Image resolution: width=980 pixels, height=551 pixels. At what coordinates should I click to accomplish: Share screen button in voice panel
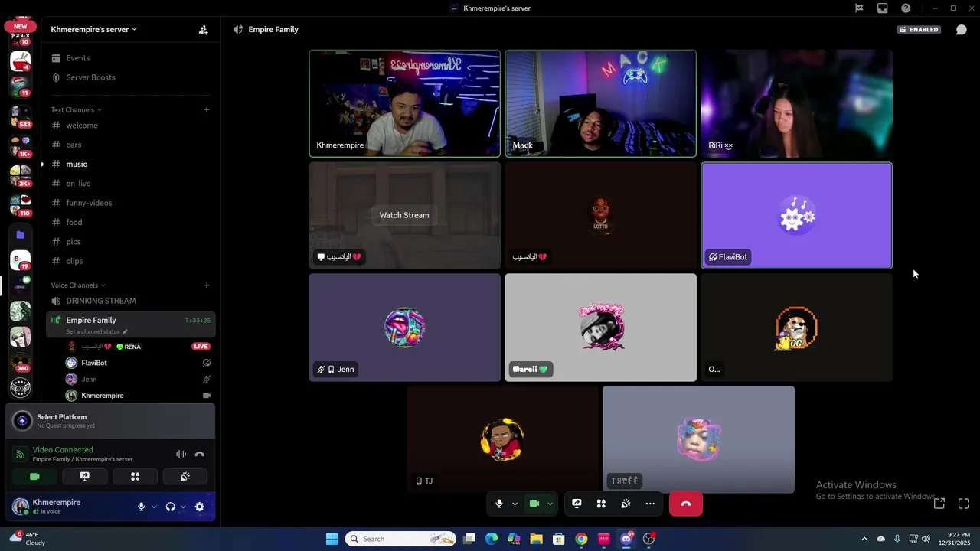coord(85,476)
